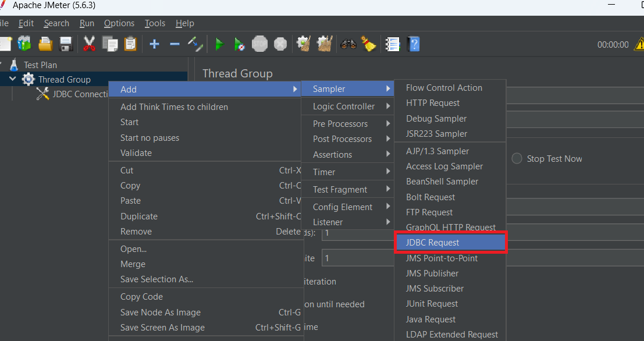644x341 pixels.
Task: Choose Add Think Times to children
Action: [206, 107]
